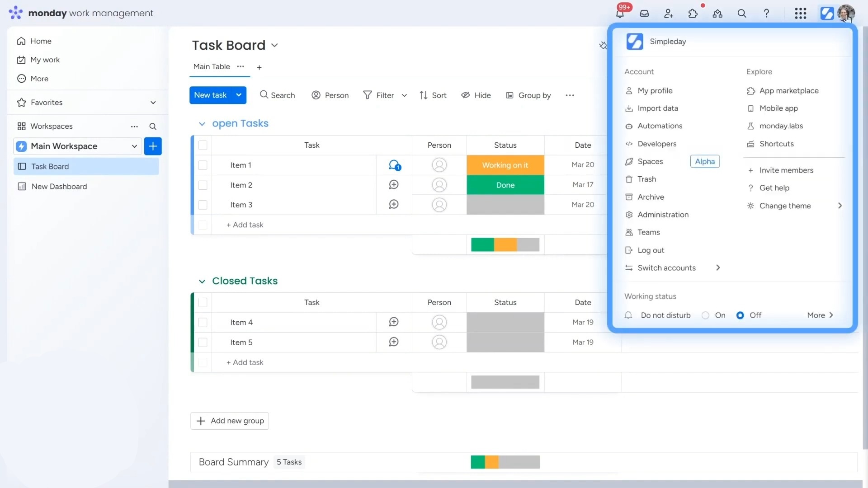The width and height of the screenshot is (868, 488).
Task: Open App marketplace from Explore
Action: 788,90
